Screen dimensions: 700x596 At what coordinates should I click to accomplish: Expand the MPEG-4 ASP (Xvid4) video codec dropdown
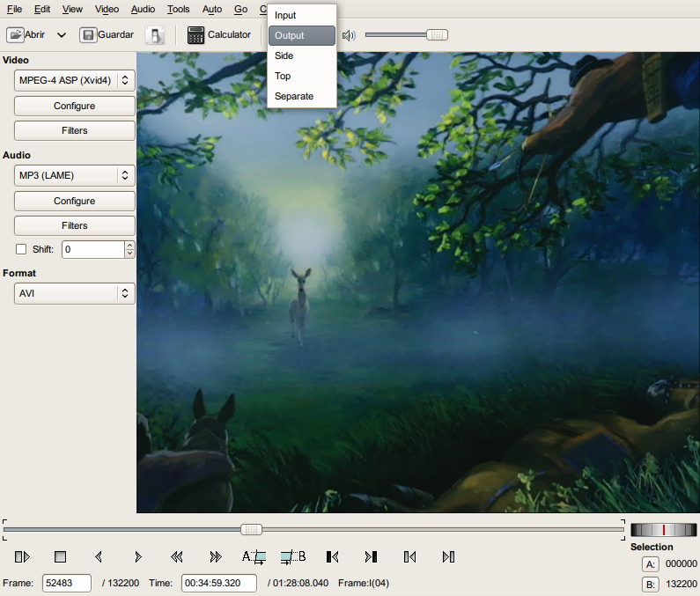point(75,80)
